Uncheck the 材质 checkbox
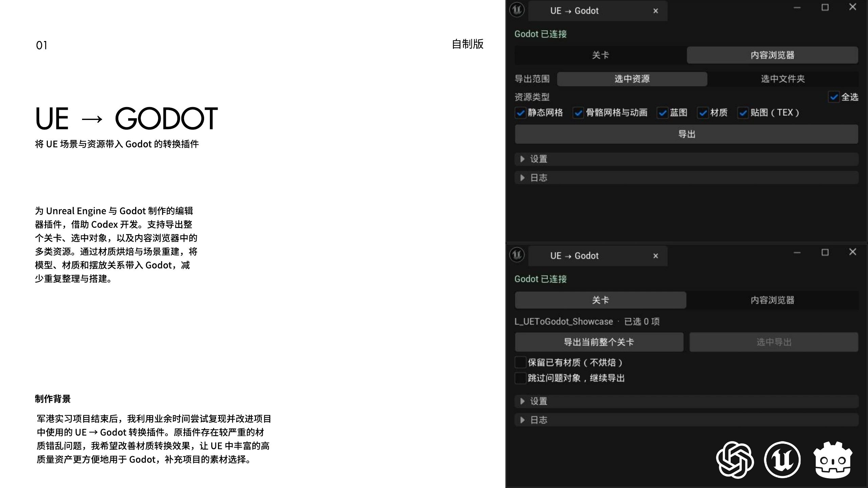Viewport: 868px width, 488px height. click(x=703, y=113)
